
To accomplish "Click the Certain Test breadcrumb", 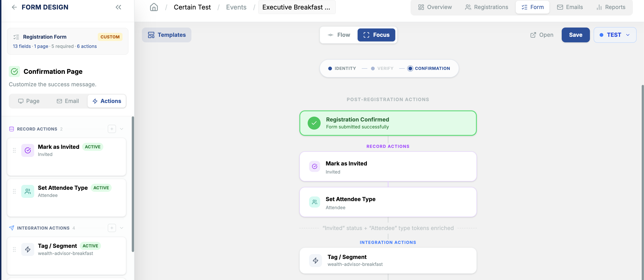I will click(x=192, y=7).
